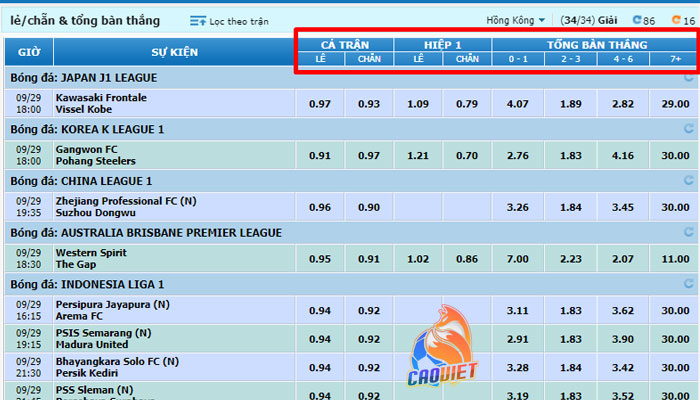This screenshot has height=400, width=700.
Task: Open PSIS Semarang vs Madura United match
Action: coord(104,339)
